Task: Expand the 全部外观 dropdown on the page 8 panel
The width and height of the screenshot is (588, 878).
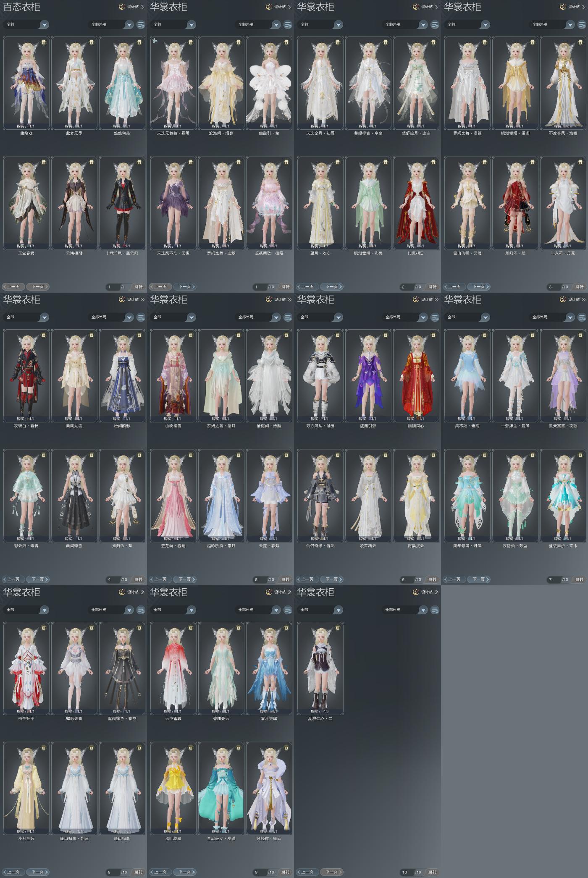Action: [x=111, y=610]
